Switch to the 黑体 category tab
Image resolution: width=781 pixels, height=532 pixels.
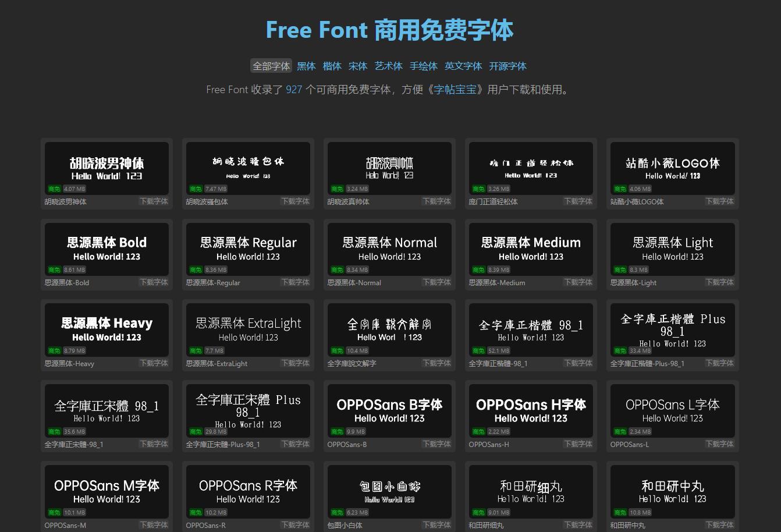(306, 66)
